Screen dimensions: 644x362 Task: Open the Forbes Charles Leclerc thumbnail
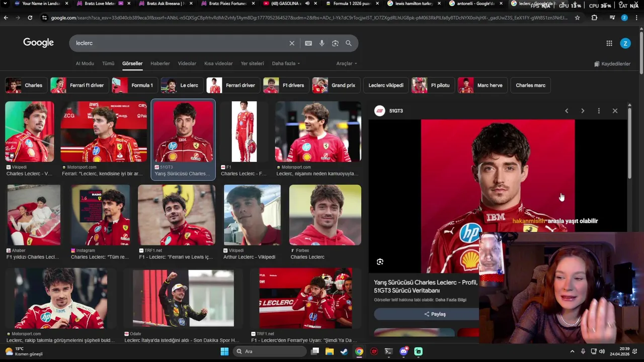325,215
